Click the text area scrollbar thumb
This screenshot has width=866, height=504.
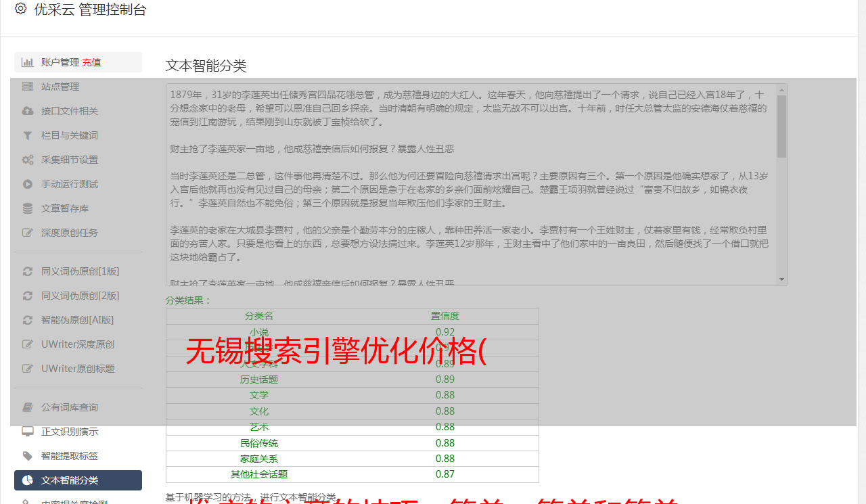(x=782, y=127)
